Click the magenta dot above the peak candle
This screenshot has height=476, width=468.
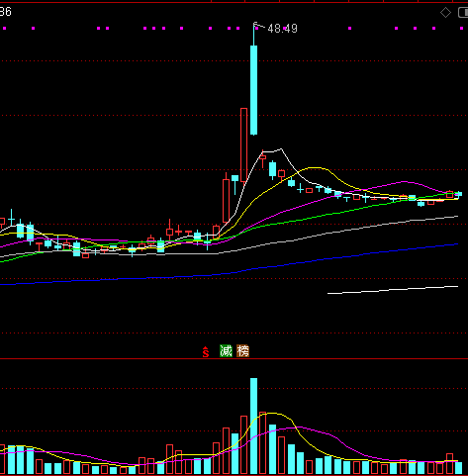(x=256, y=29)
